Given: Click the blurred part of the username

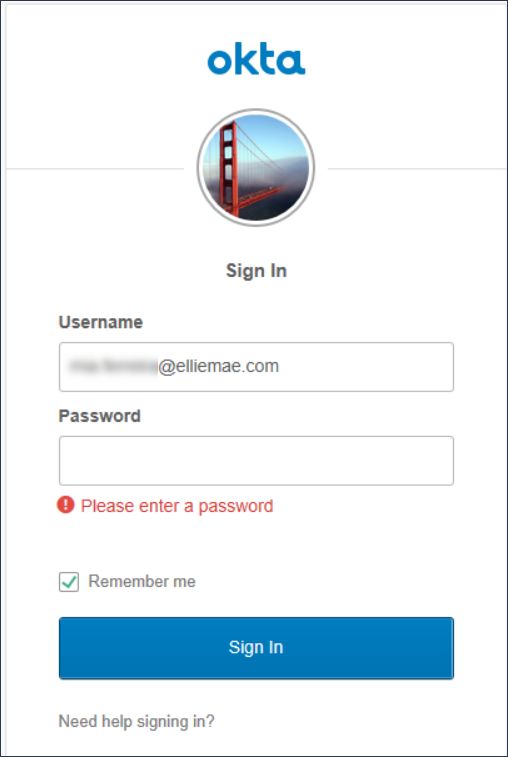Looking at the screenshot, I should point(113,366).
